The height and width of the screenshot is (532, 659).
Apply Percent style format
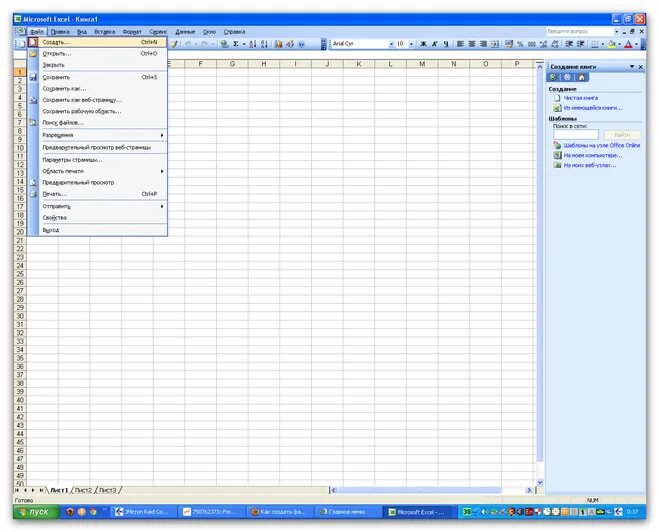[520, 44]
